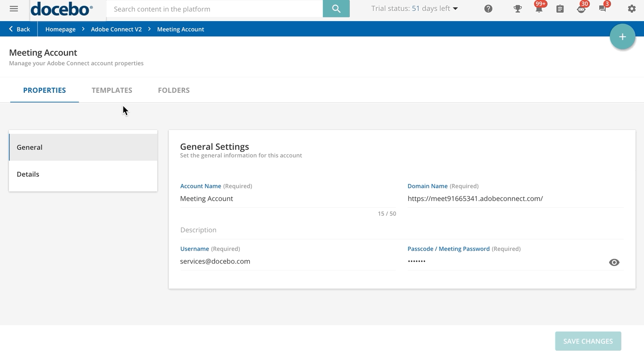Click into the Username field

pos(288,262)
